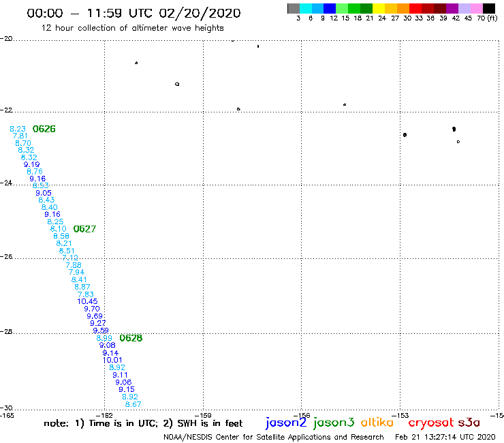Image resolution: width=504 pixels, height=443 pixels.
Task: Click the wave height value 10.01
Action: pyautogui.click(x=112, y=360)
